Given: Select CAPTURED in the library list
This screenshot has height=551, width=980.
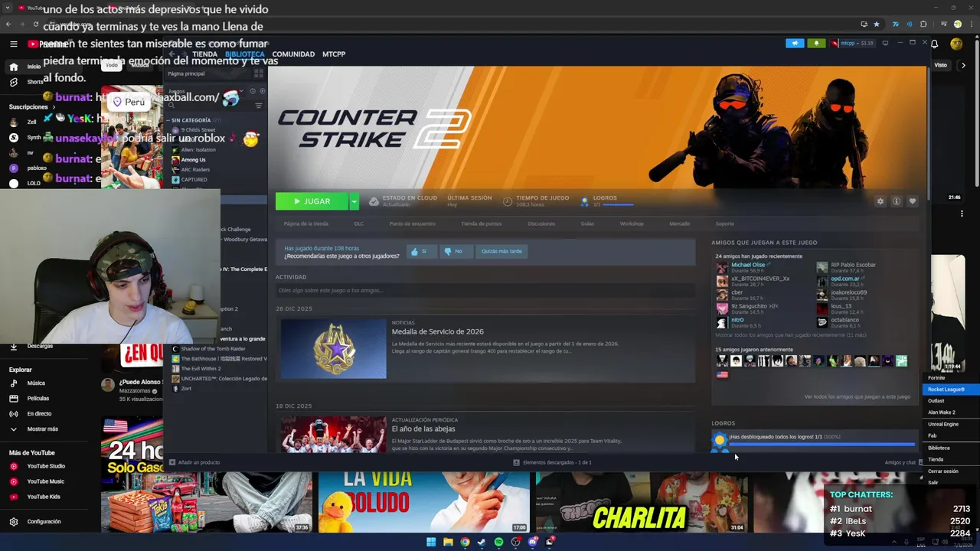Looking at the screenshot, I should click(x=194, y=179).
